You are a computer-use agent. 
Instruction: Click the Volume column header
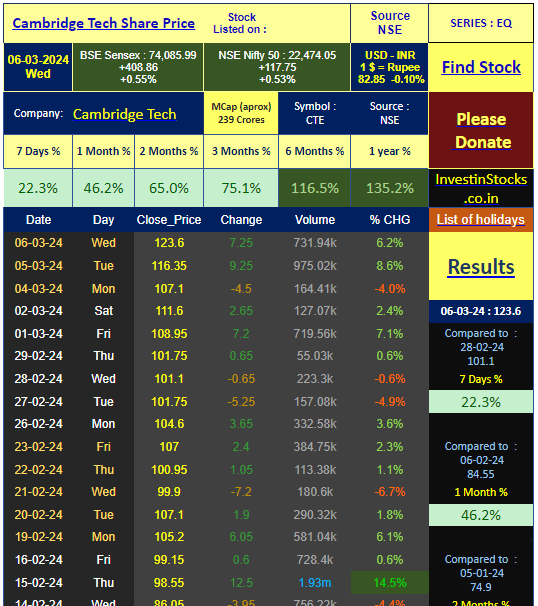[315, 220]
